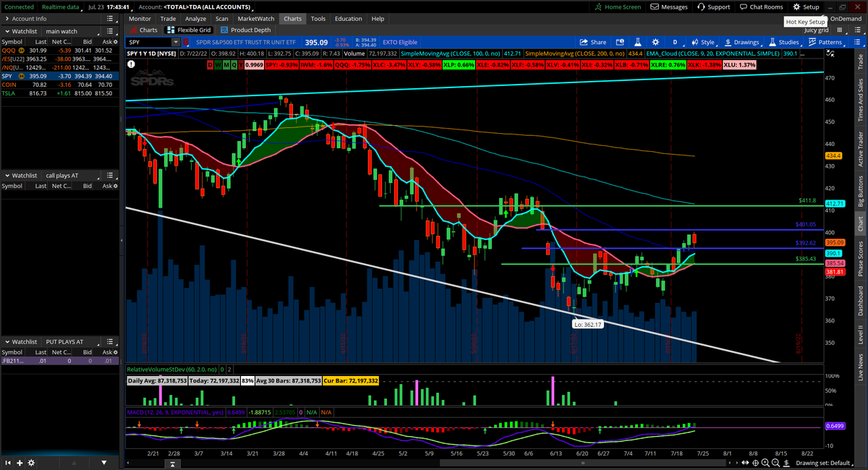Open Chat Rooms
Viewport: 868px width, 470px height.
(x=761, y=7)
